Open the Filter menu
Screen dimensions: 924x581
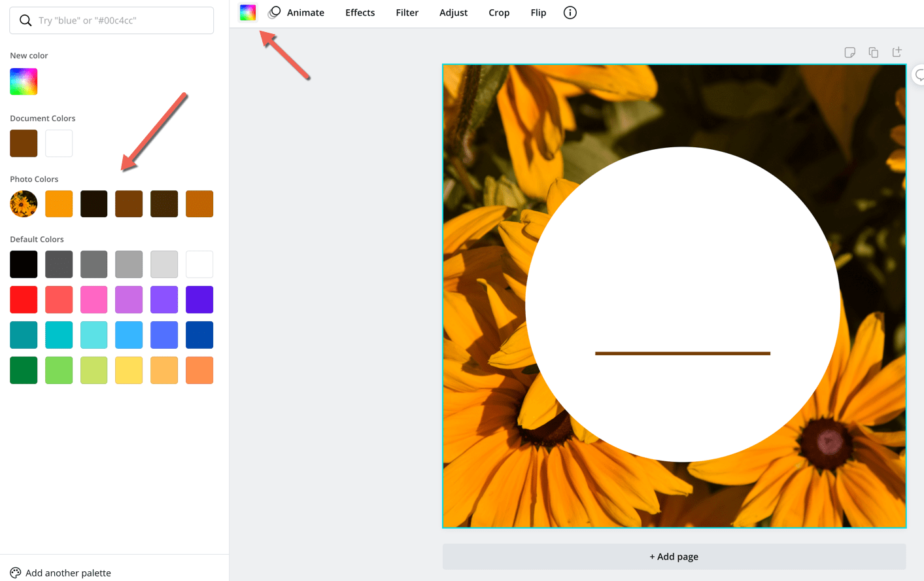coord(407,12)
